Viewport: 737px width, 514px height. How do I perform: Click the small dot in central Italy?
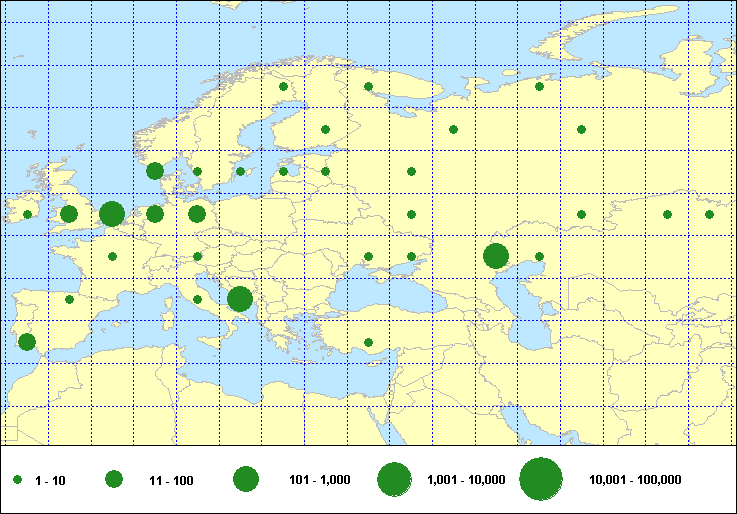197,299
